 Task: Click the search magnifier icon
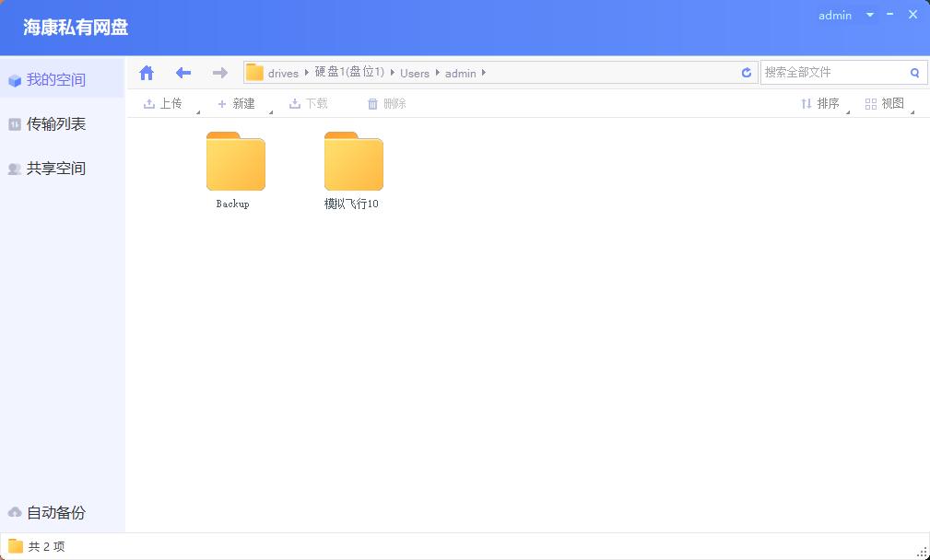click(913, 72)
